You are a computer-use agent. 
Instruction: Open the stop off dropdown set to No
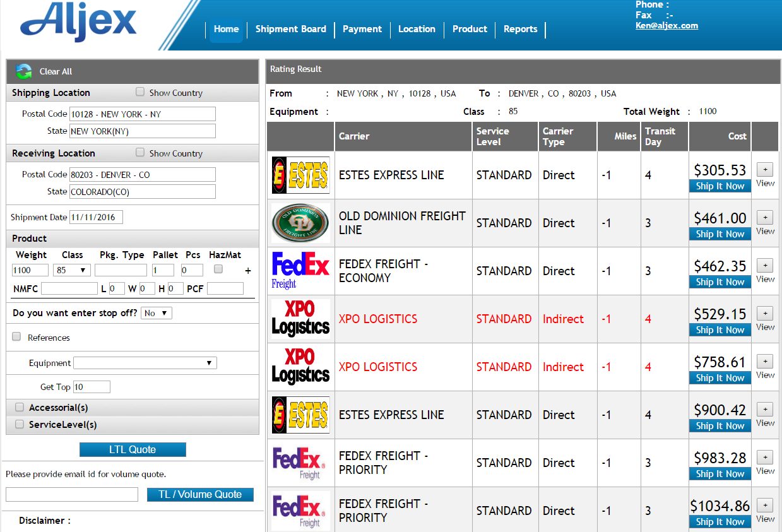click(155, 312)
